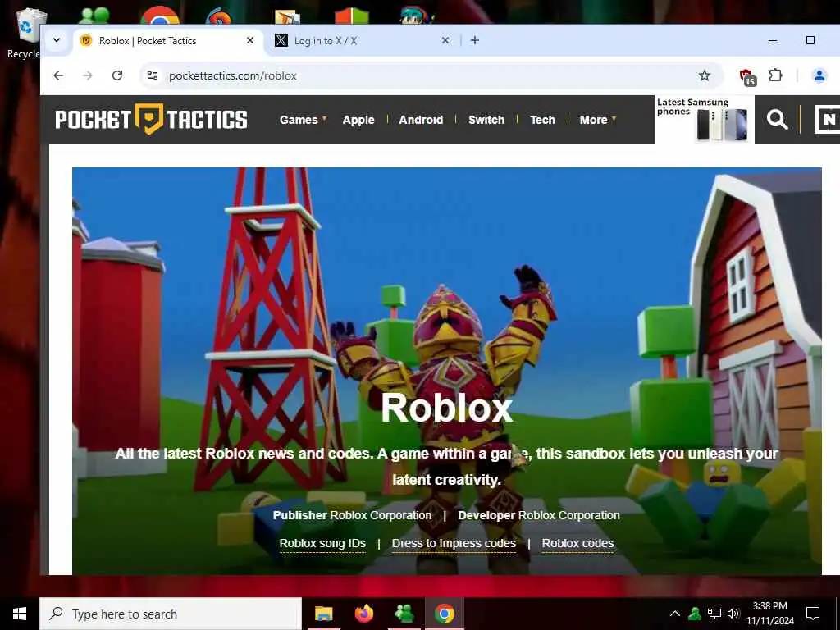
Task: Open the Tech section
Action: [x=543, y=120]
